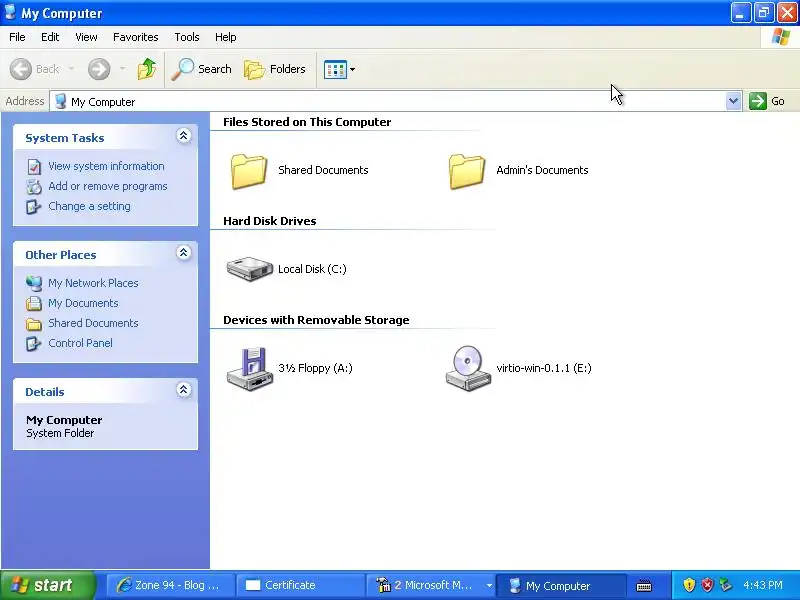
Task: Expand the grouped Microsoft M... taskbar dropdown arrow
Action: (489, 585)
